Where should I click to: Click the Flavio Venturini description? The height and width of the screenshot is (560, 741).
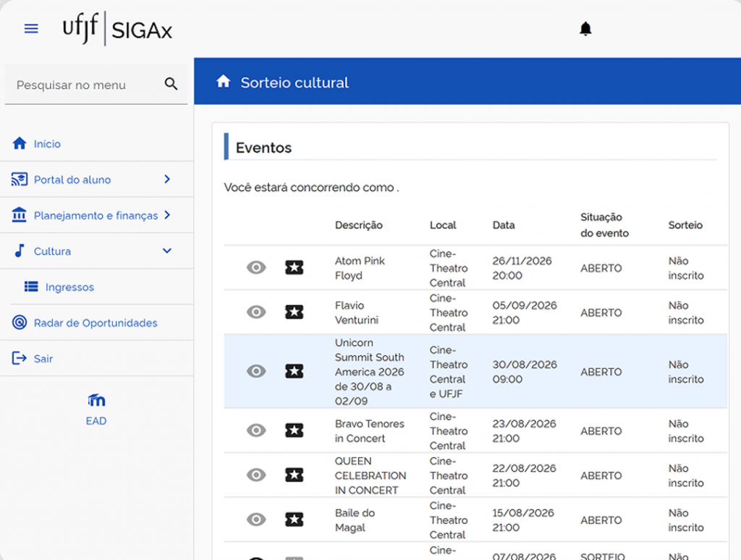(x=357, y=313)
